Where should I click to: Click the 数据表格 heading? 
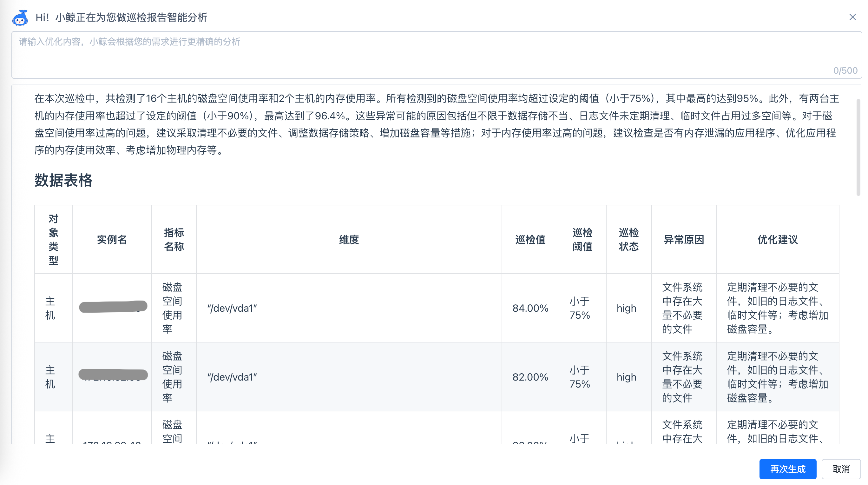point(63,180)
